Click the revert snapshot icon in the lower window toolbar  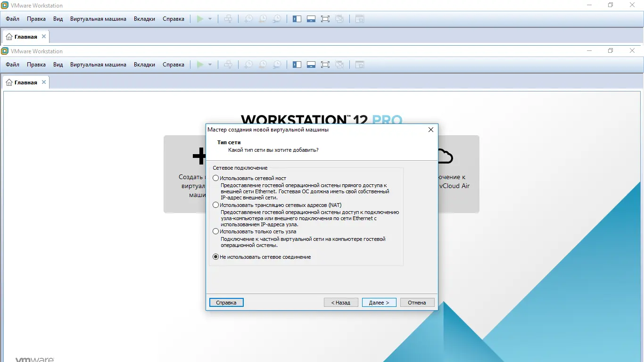pos(263,65)
